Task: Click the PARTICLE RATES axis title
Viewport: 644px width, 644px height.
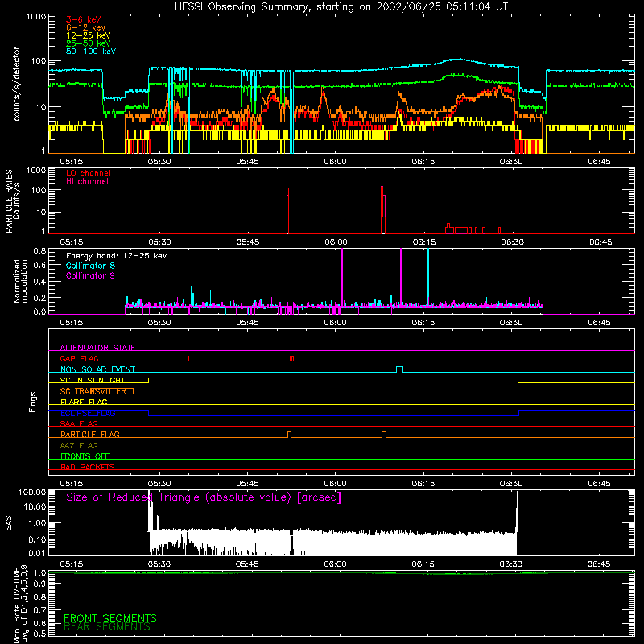Action: tap(9, 201)
